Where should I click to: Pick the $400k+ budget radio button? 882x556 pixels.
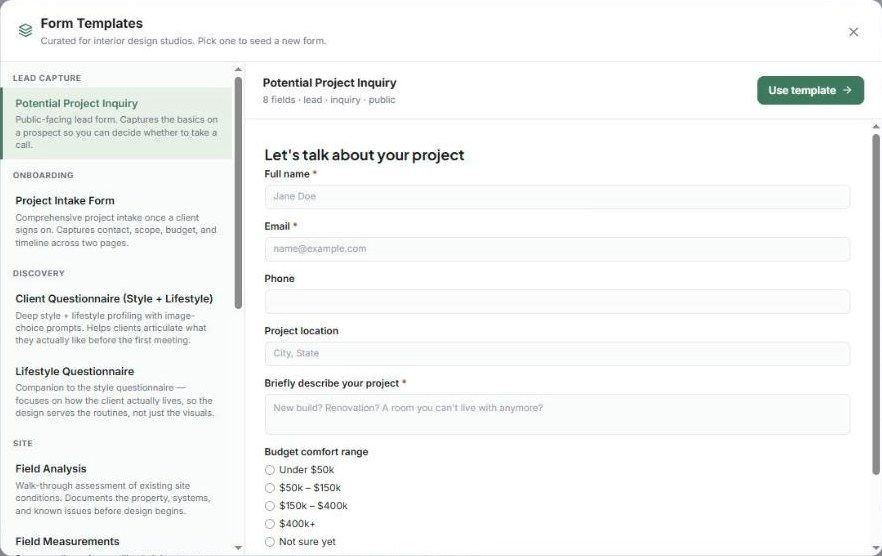[270, 524]
